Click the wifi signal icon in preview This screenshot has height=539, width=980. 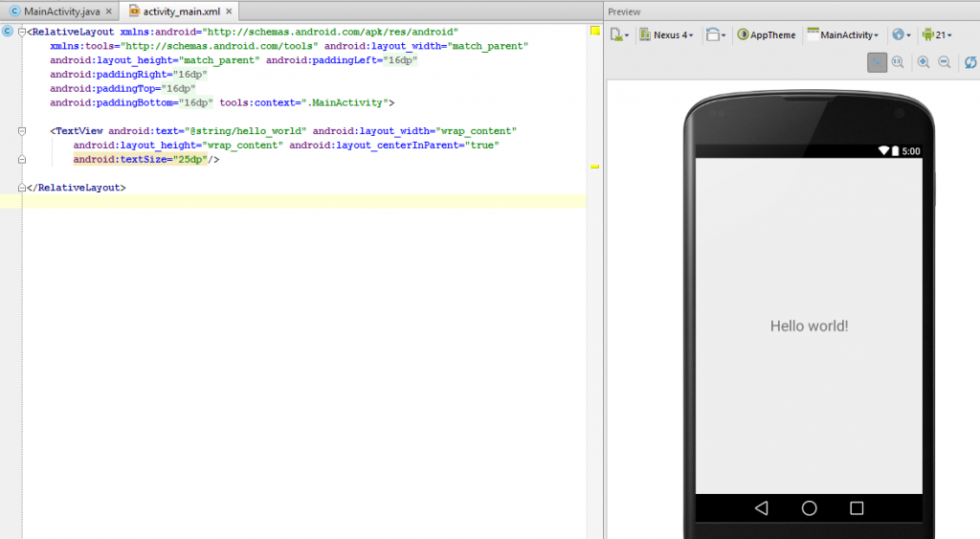click(x=883, y=150)
